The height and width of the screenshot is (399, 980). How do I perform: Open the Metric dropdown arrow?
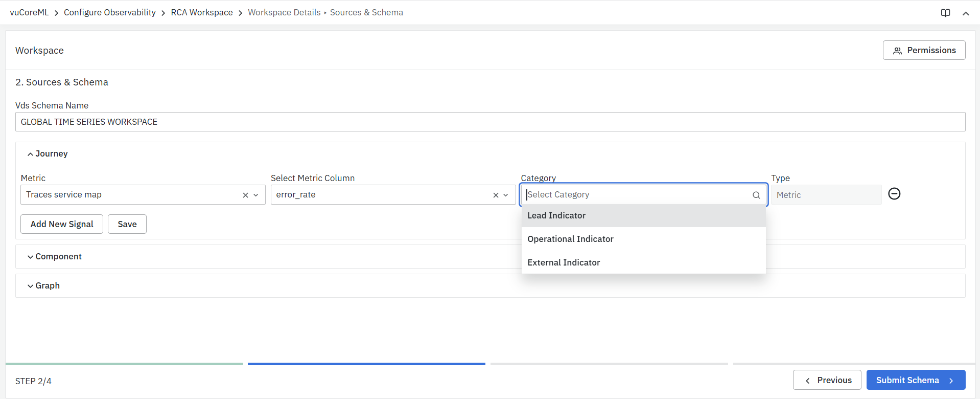(256, 195)
